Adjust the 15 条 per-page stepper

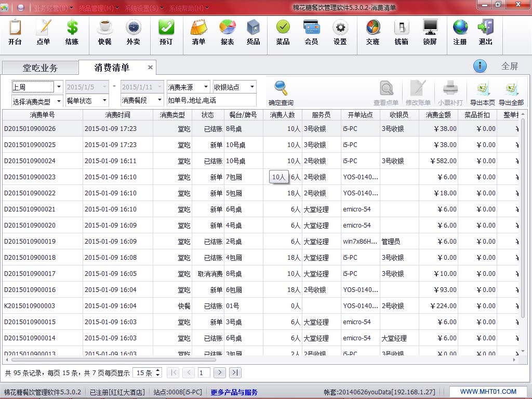pyautogui.click(x=157, y=373)
